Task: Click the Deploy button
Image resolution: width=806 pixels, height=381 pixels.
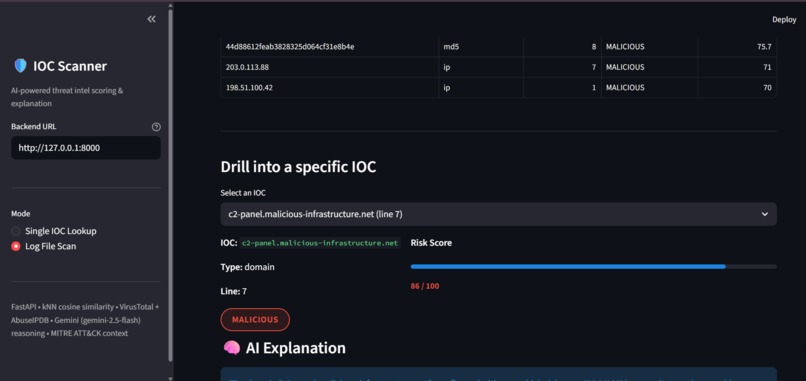Action: (784, 20)
